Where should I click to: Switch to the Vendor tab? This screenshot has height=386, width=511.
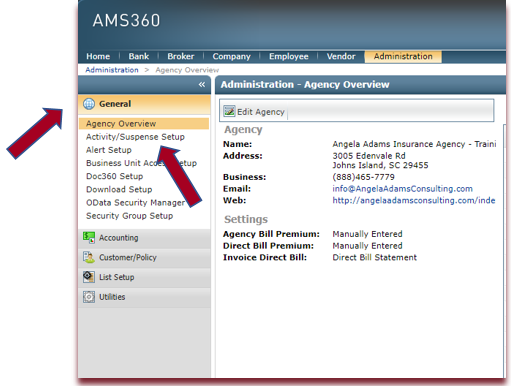[341, 56]
